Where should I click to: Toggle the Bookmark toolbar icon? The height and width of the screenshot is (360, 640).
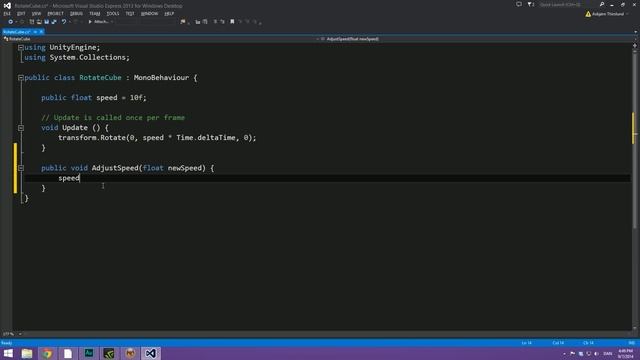232,22
